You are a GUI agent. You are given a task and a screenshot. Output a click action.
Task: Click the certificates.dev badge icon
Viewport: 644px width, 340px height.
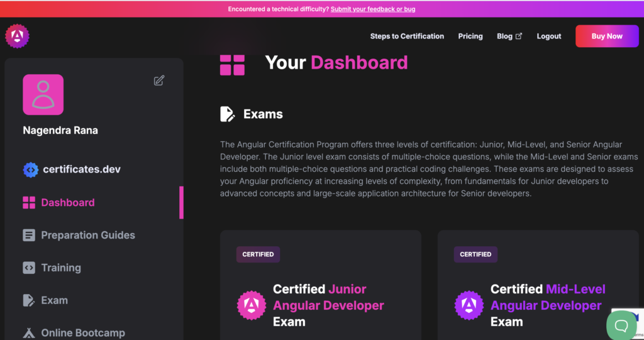tap(30, 169)
